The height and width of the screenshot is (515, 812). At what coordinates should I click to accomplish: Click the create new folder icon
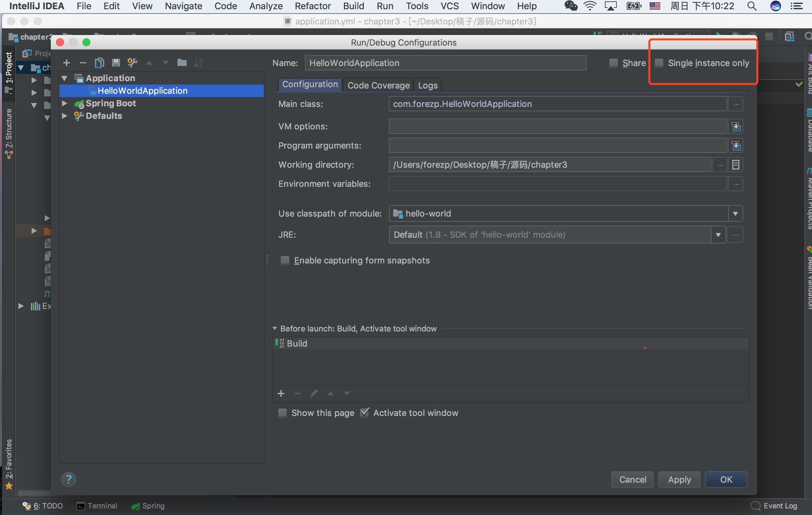coord(182,63)
